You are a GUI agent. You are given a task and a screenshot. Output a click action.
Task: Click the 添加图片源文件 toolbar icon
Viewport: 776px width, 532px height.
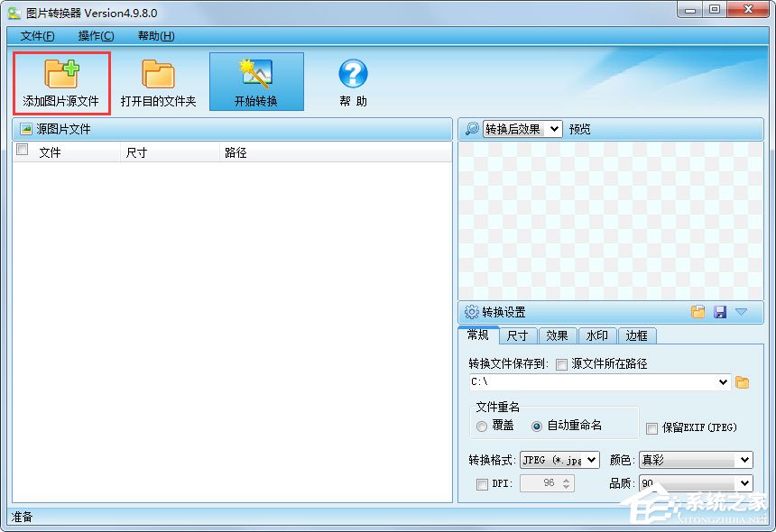pyautogui.click(x=61, y=81)
